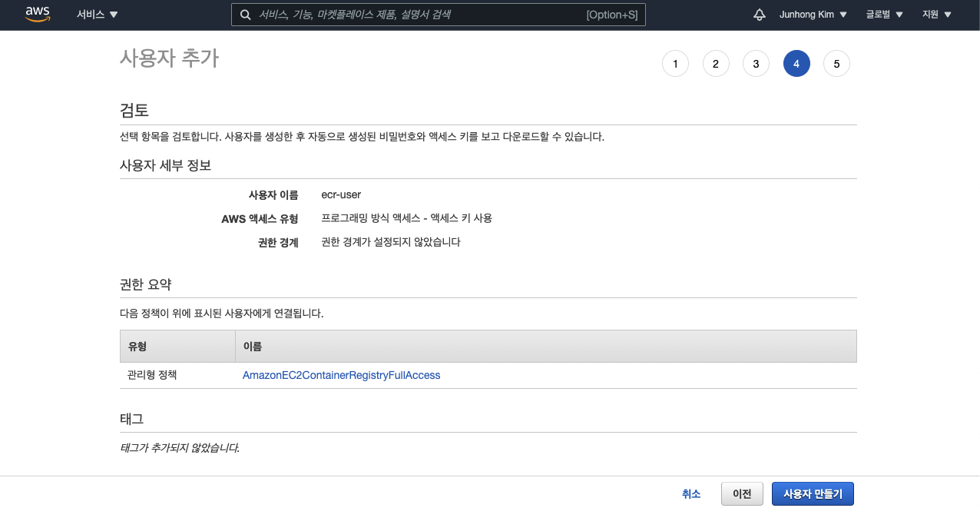Image resolution: width=980 pixels, height=508 pixels.
Task: Click 사용자 만들기 to create the user
Action: pyautogui.click(x=813, y=494)
